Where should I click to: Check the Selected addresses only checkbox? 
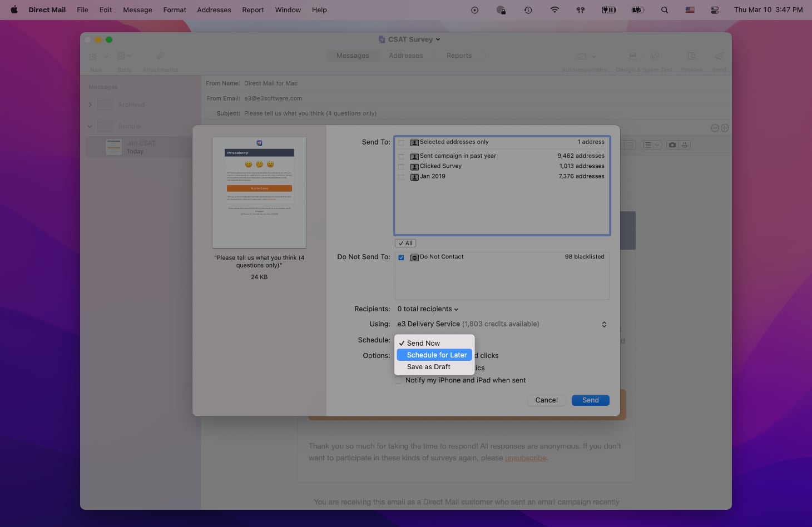coord(401,143)
